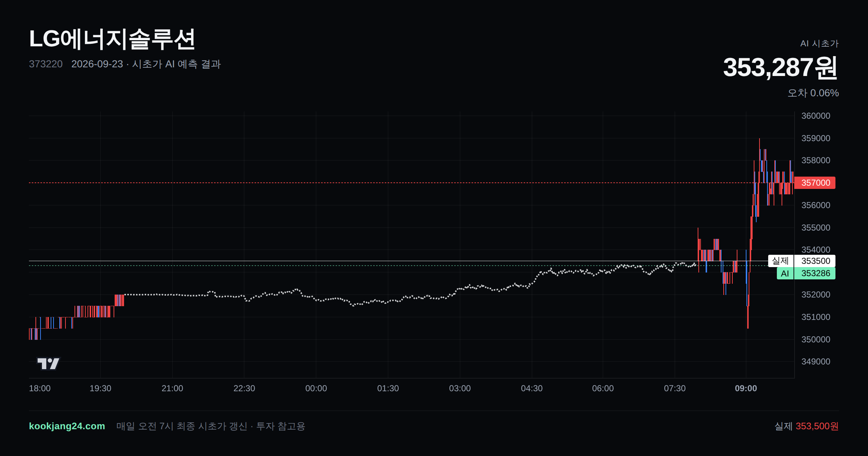Viewport: 868px width, 456px height.
Task: Click the AI 시초가 label
Action: [820, 43]
